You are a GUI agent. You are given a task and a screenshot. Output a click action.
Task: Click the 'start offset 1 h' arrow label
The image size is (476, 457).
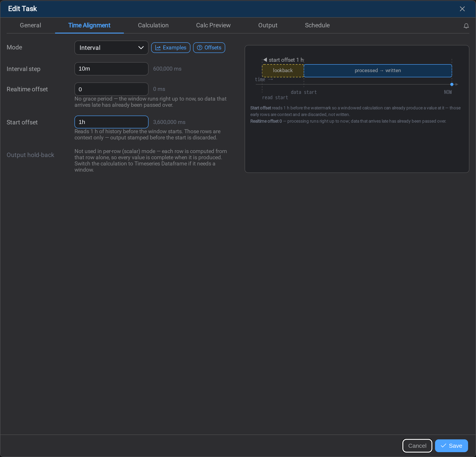283,60
